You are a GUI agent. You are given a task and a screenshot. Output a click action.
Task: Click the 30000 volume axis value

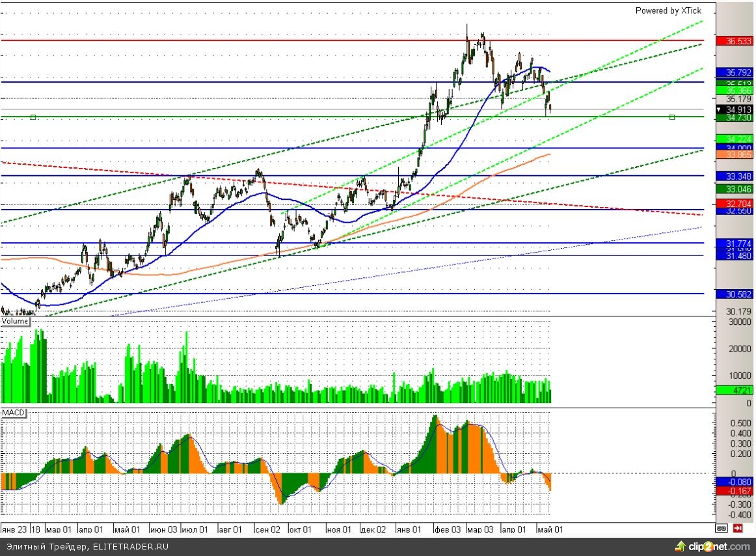[740, 322]
